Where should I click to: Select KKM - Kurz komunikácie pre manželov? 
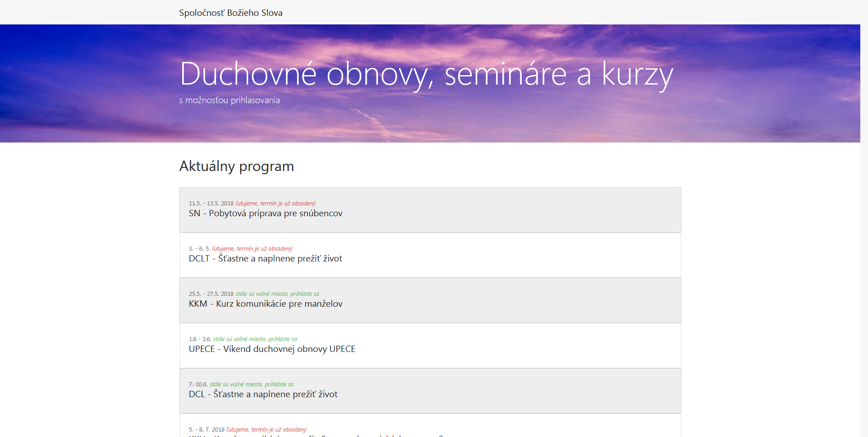pyautogui.click(x=265, y=304)
